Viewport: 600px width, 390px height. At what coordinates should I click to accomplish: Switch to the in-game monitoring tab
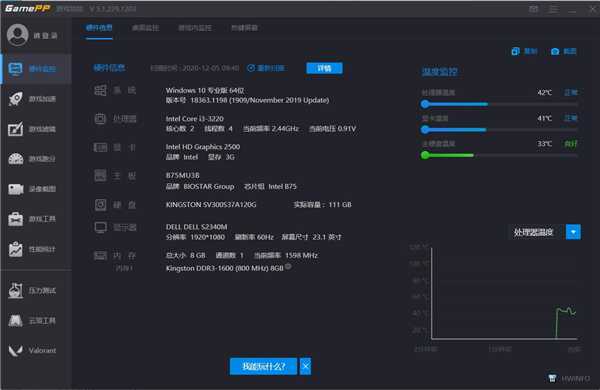point(195,28)
